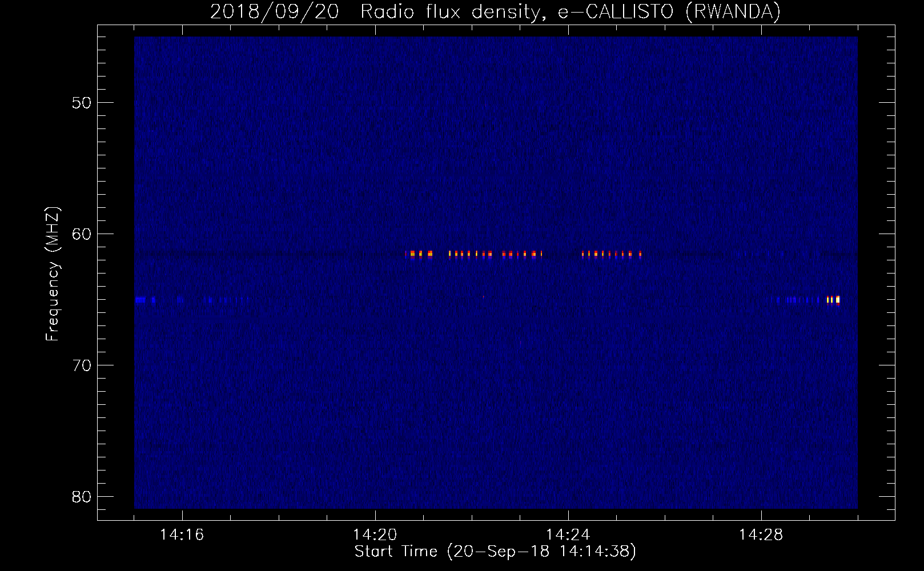Click the 'Frequency (MHZ)' axis label

[53, 274]
